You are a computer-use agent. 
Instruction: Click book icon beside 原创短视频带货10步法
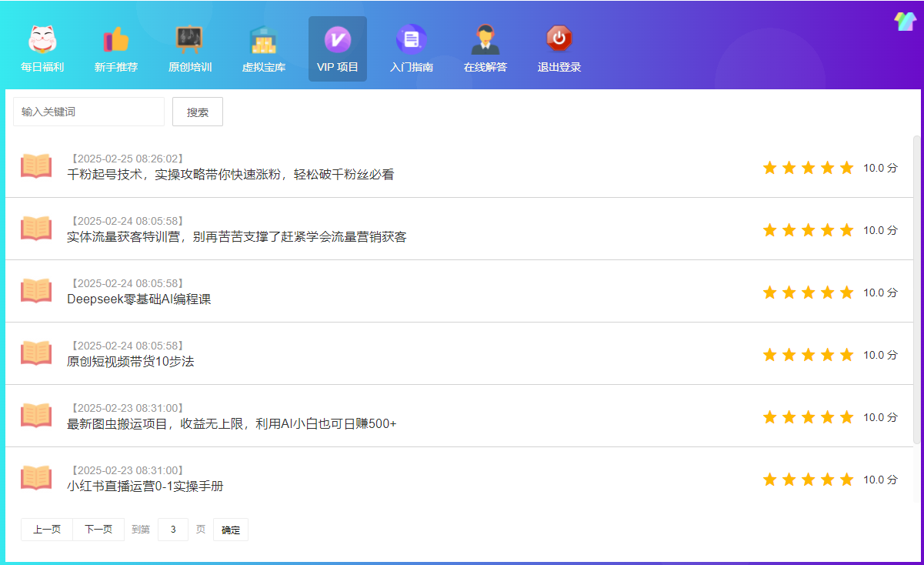tap(36, 353)
